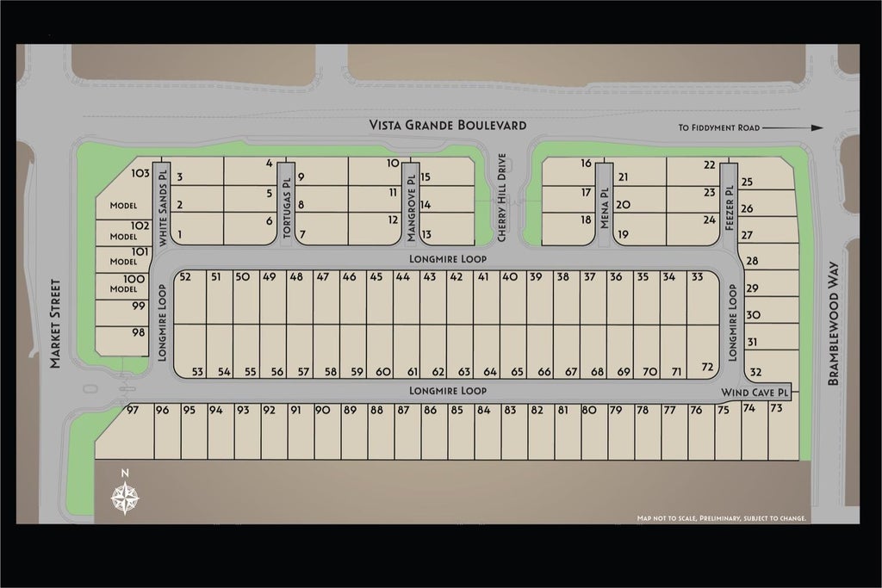Screen dimensions: 882x588
Task: Click the Wind Cave Pl street label
Action: (x=755, y=393)
